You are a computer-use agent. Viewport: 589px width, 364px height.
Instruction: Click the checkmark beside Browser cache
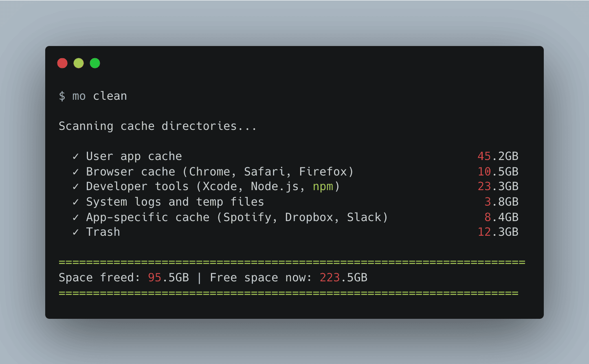(x=75, y=172)
